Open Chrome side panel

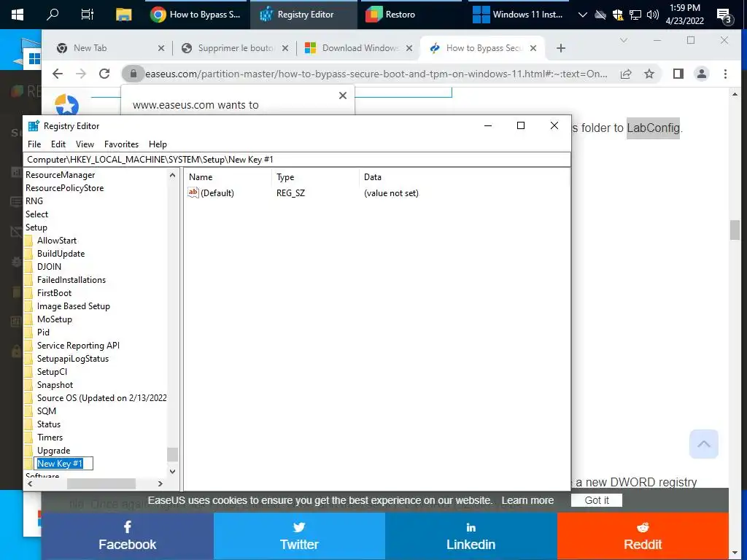(x=678, y=74)
